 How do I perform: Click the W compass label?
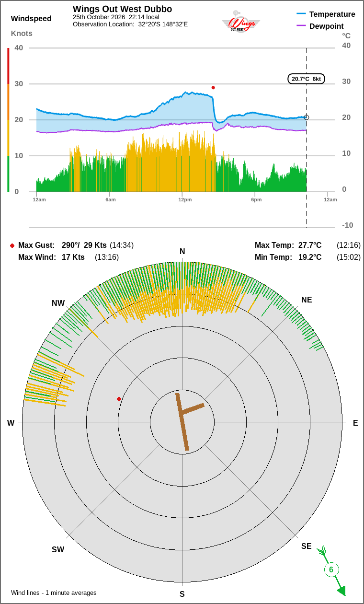pyautogui.click(x=11, y=423)
